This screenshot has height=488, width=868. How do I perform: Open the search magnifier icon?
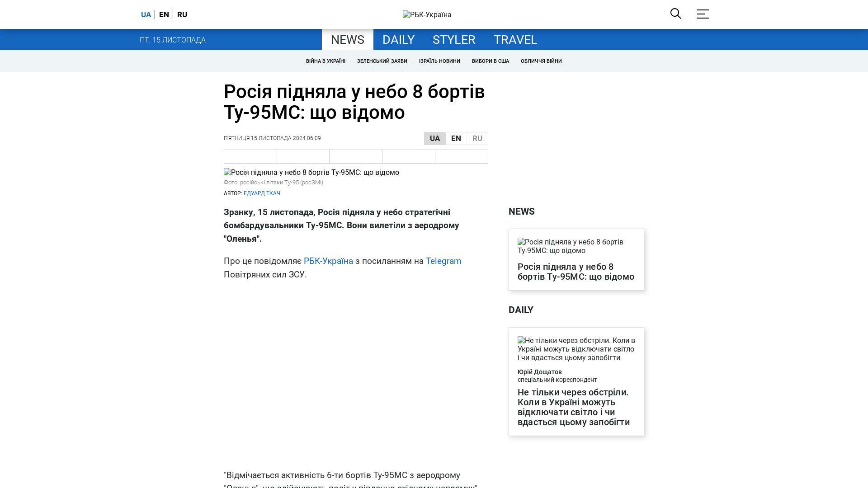(x=675, y=14)
